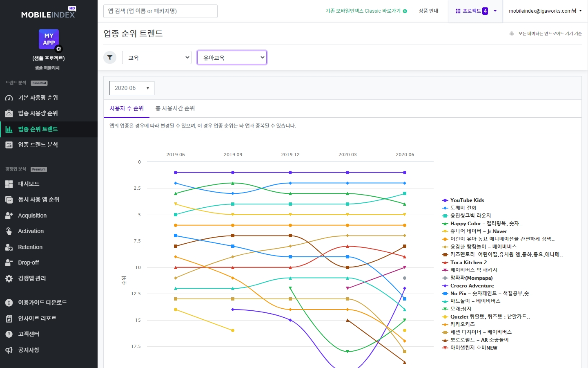Toggle 쥬니어 네이버 – Jr.Naver legend entry
This screenshot has width=588, height=368.
click(x=474, y=231)
